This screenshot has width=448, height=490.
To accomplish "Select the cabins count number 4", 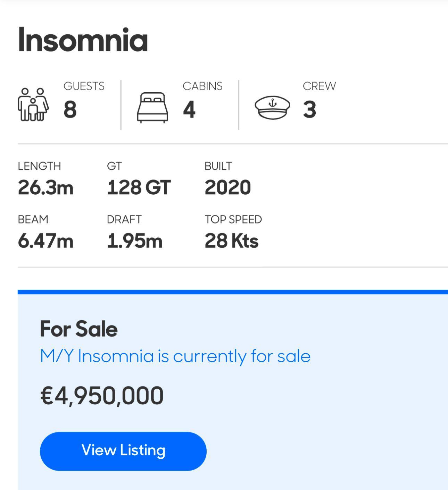I will pyautogui.click(x=189, y=110).
